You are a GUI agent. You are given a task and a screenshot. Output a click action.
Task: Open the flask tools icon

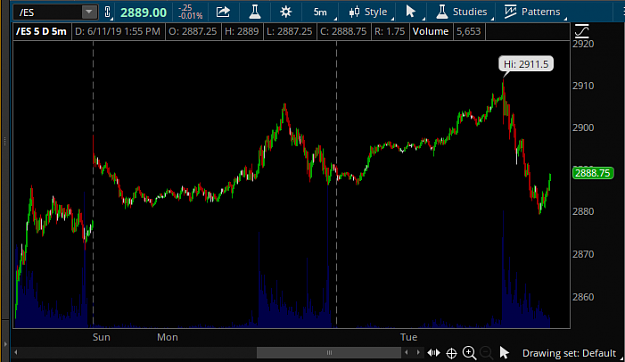pos(255,12)
